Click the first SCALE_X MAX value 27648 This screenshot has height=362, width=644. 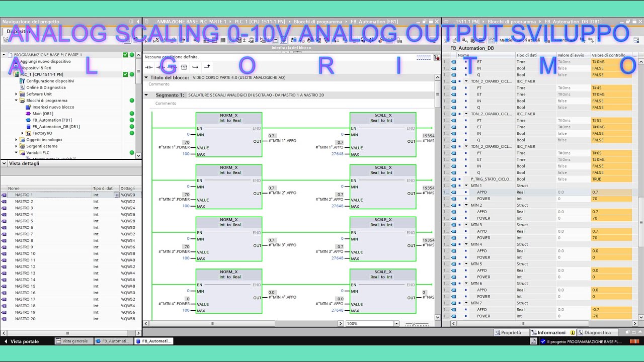point(338,154)
